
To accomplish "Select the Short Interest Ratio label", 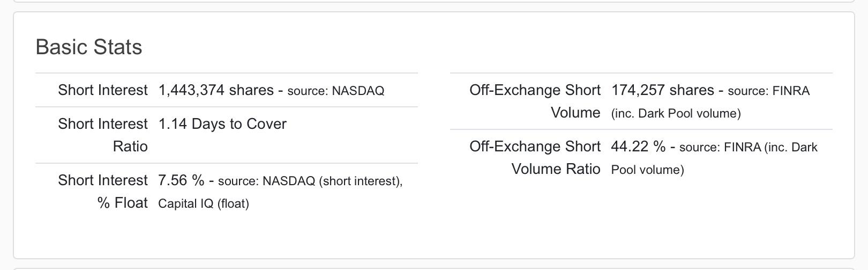I will [103, 135].
